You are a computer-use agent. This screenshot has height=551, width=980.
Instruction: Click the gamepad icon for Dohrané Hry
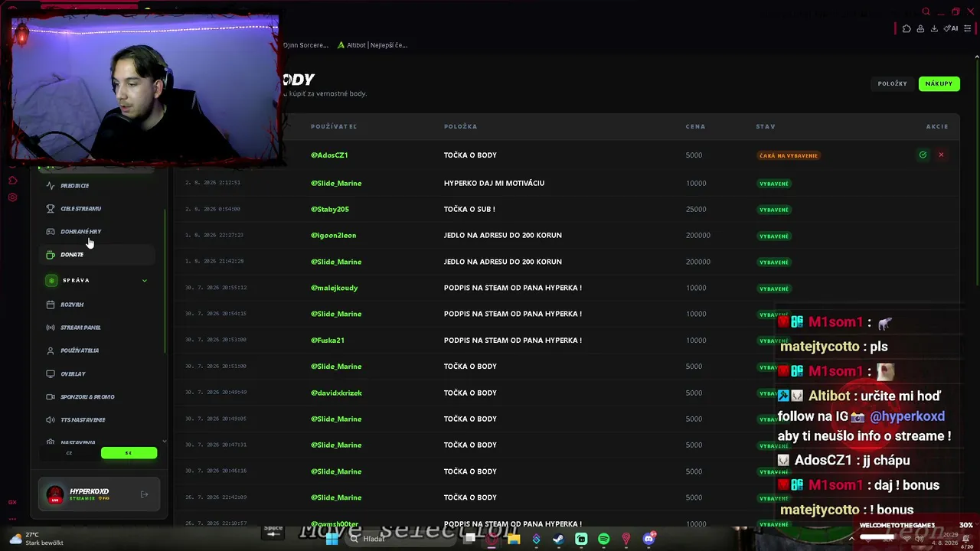tap(51, 232)
